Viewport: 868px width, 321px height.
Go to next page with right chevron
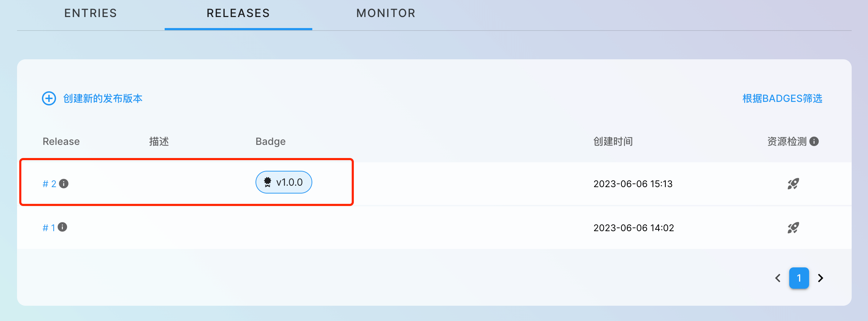(820, 278)
